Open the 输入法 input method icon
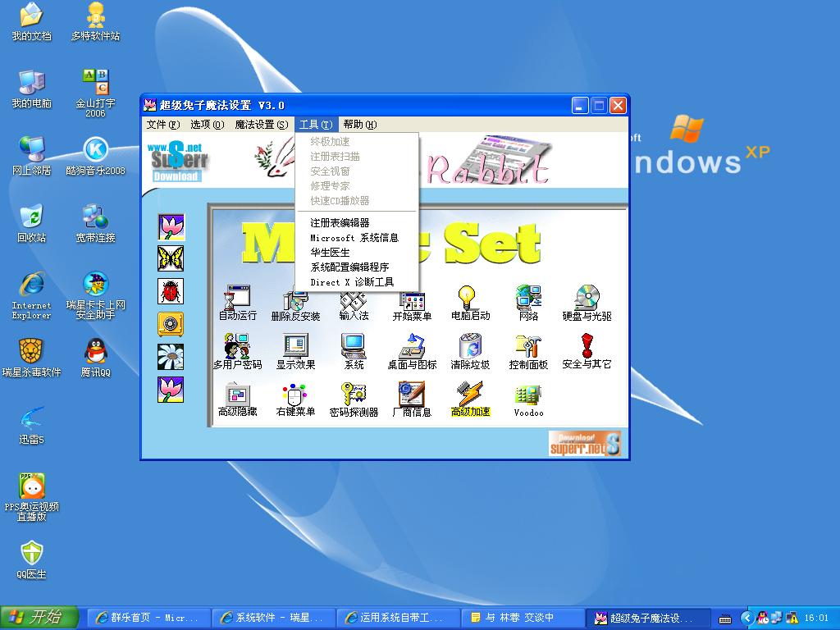The image size is (840, 630). tap(354, 306)
